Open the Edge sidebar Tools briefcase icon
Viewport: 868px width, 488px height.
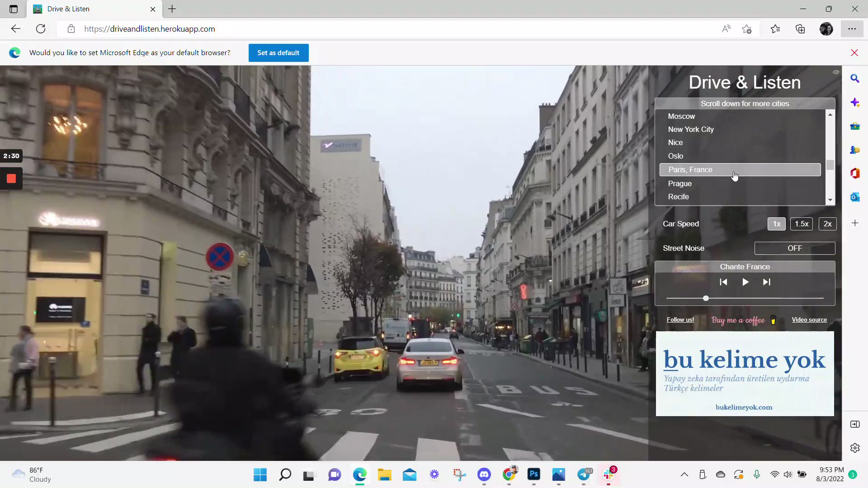[854, 127]
